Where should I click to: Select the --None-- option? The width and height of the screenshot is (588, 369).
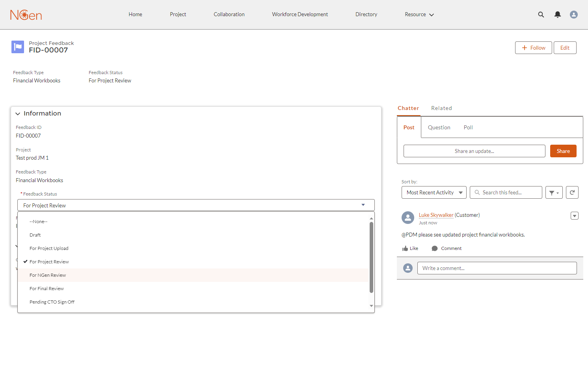(193, 222)
